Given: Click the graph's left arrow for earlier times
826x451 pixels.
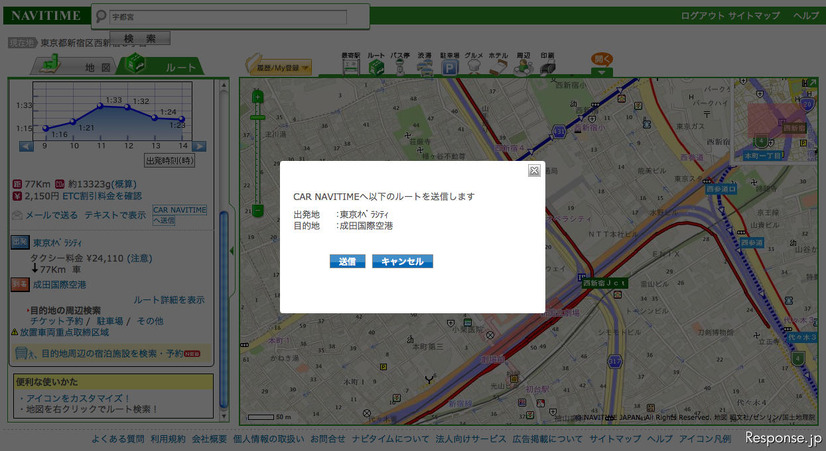Looking at the screenshot, I should 26,146.
